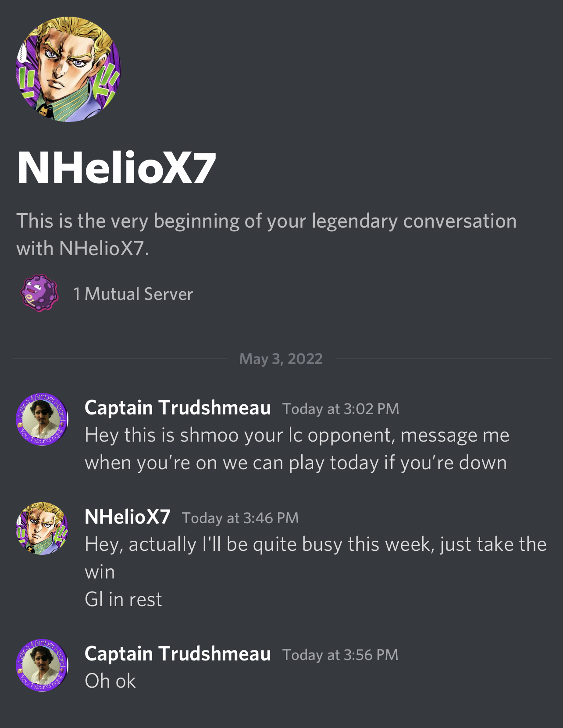The height and width of the screenshot is (728, 563).
Task: Open Captain Trudshmeau's avatar on first message
Action: coord(42,419)
